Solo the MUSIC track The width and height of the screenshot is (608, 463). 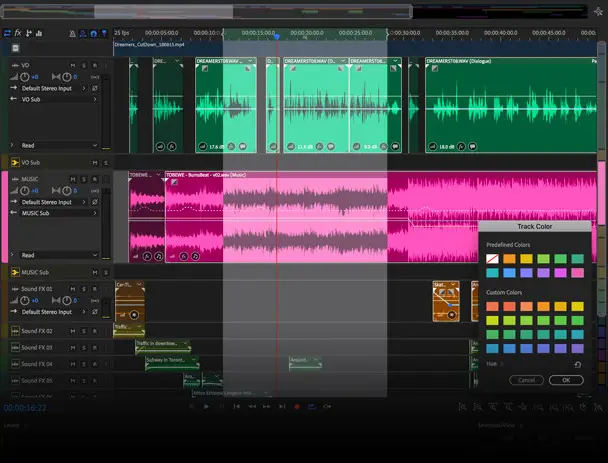(x=84, y=179)
